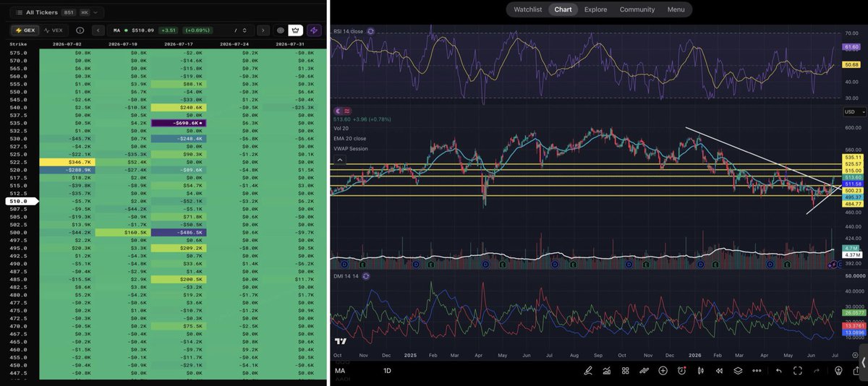Click the 61.60 RSI value label
Screen dimensions: 868x386
(x=850, y=47)
